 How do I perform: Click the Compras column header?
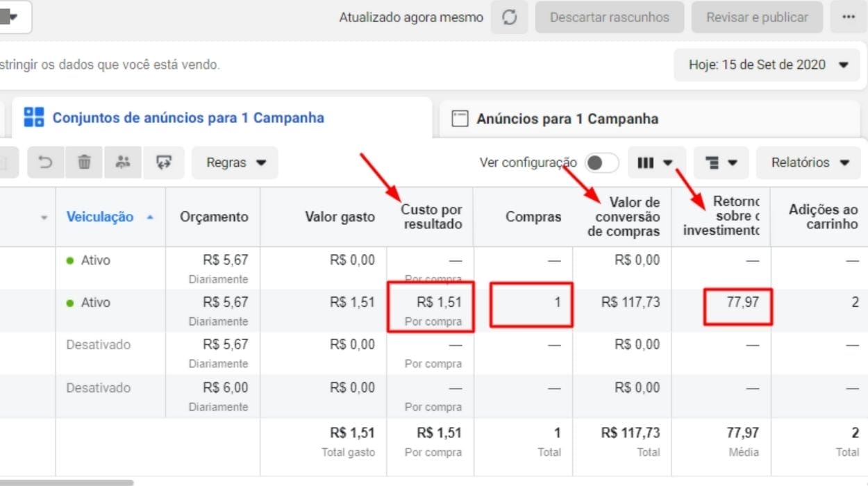coord(533,217)
